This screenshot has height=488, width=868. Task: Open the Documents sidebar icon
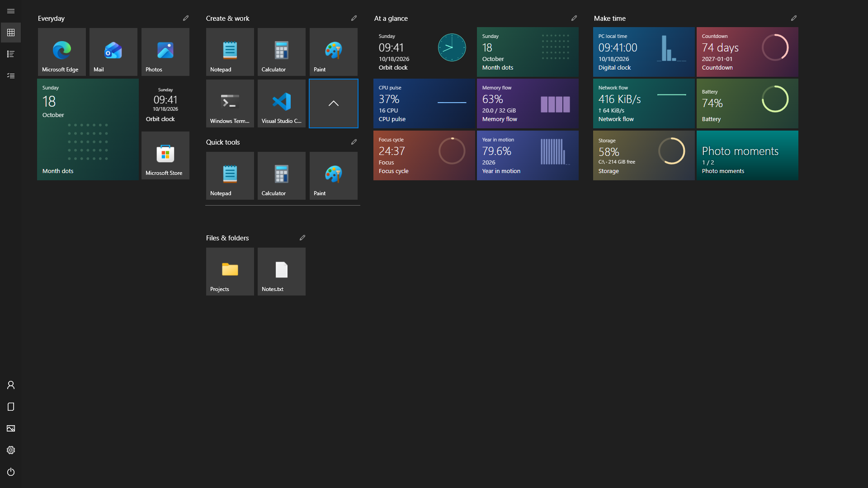click(11, 407)
